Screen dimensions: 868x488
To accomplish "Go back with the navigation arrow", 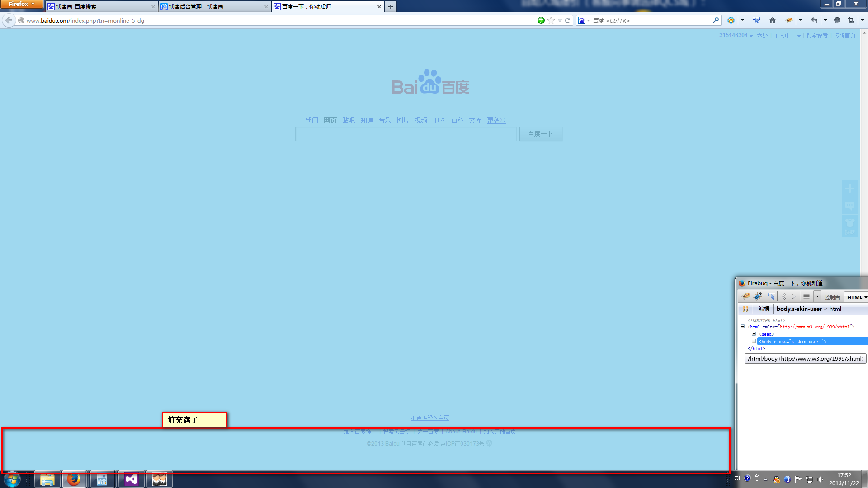I will pos(9,20).
